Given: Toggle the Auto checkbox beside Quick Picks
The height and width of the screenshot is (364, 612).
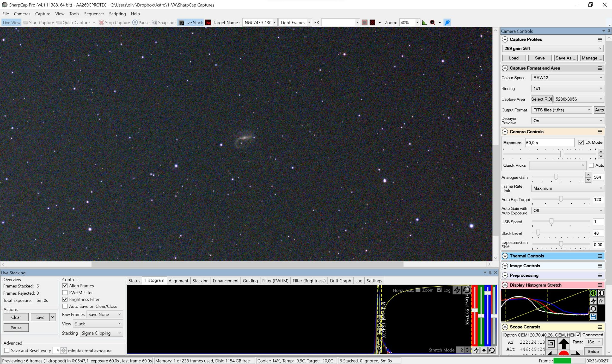Looking at the screenshot, I should click(591, 165).
